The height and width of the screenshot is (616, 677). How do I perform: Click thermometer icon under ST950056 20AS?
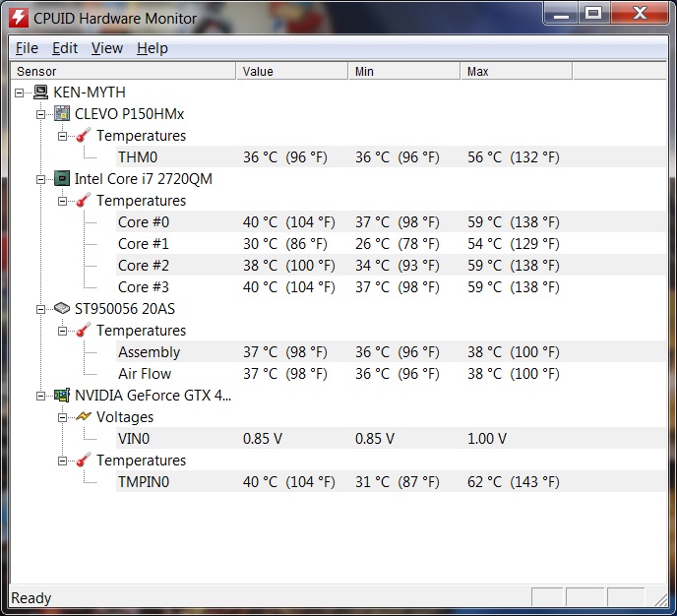click(84, 331)
